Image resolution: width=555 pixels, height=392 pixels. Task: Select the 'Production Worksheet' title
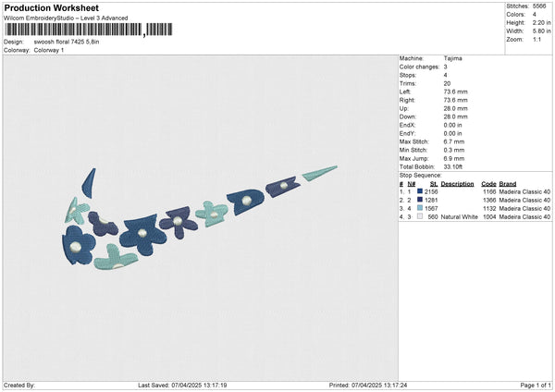(x=51, y=7)
